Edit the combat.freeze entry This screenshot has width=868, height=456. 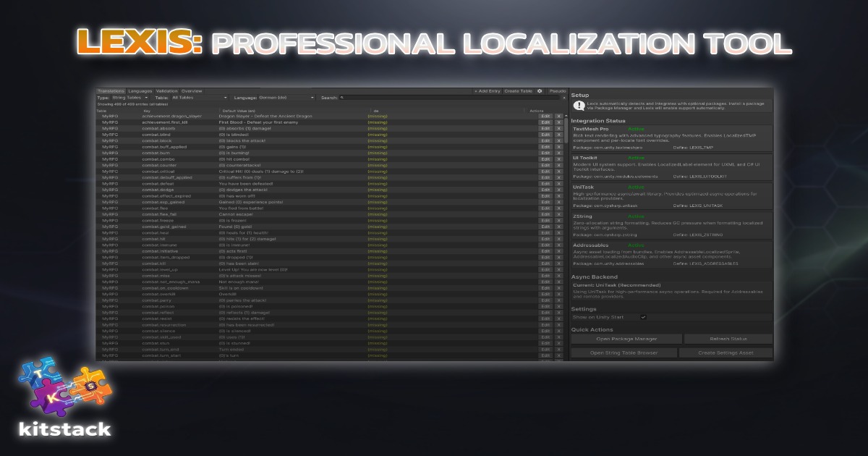pyautogui.click(x=545, y=221)
